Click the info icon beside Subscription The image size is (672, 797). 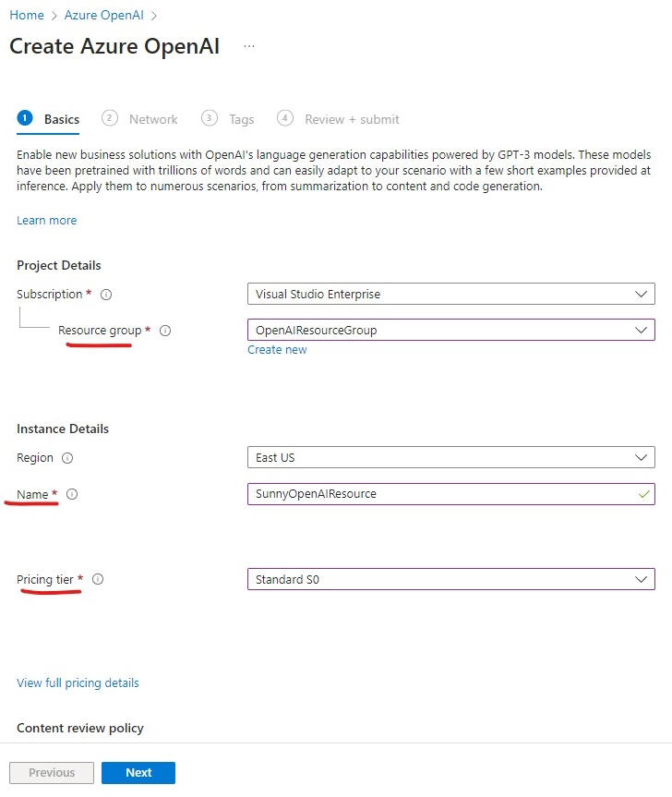pyautogui.click(x=106, y=295)
